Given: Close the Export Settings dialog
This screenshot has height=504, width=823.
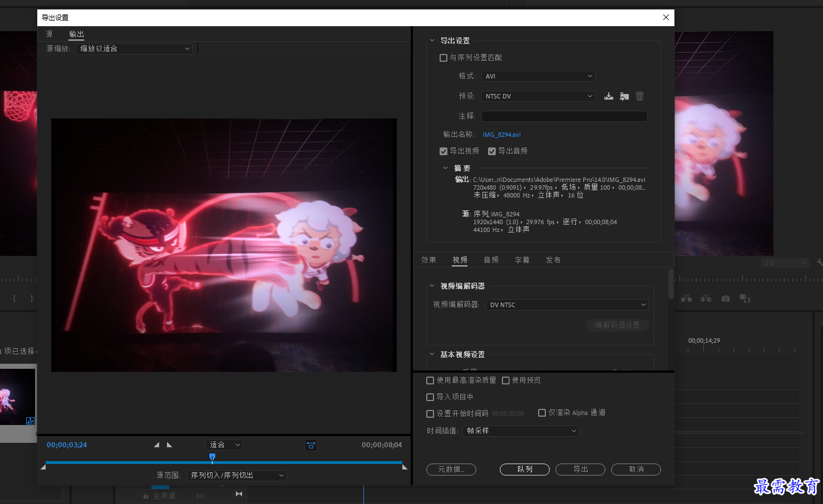Looking at the screenshot, I should click(666, 17).
